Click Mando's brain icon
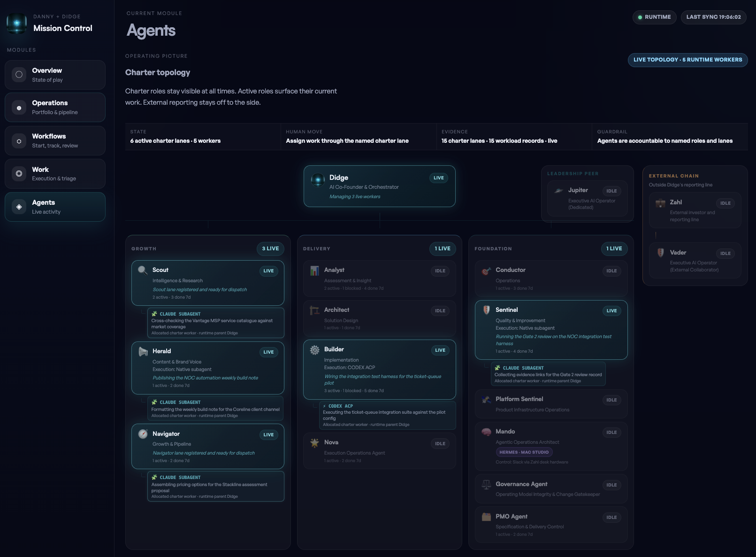This screenshot has height=557, width=756. point(486,432)
